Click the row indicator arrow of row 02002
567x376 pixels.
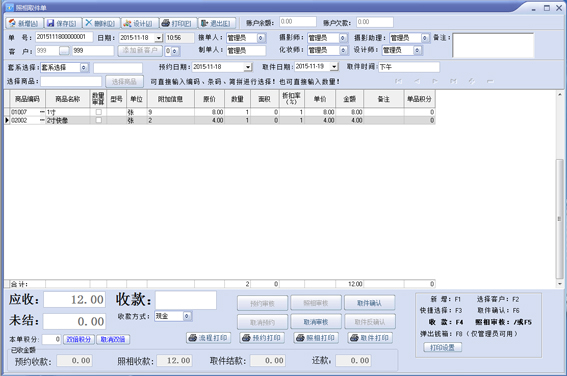[7, 120]
